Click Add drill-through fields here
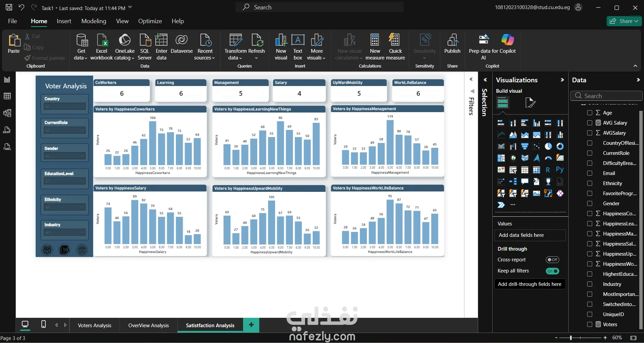The image size is (644, 343). tap(530, 284)
